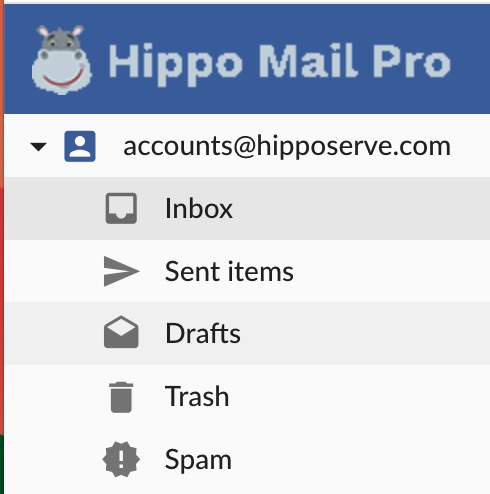Select the accounts@hipposerve.com account label

[287, 146]
